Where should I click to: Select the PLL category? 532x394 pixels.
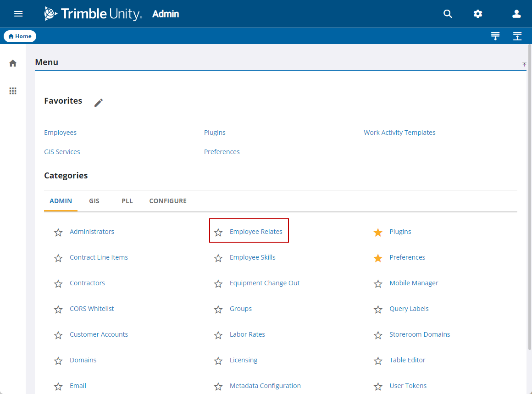tap(127, 201)
